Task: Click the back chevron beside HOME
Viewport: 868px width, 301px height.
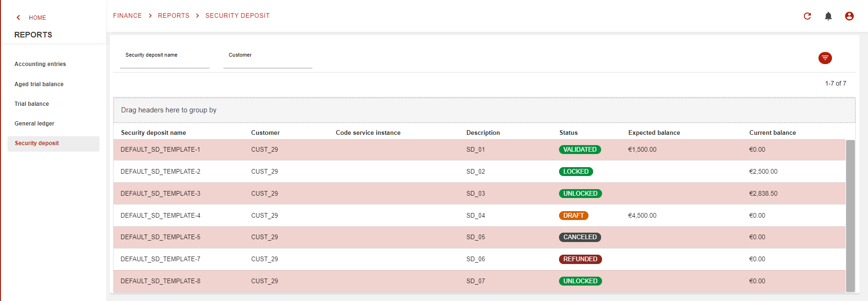Action: pos(19,18)
